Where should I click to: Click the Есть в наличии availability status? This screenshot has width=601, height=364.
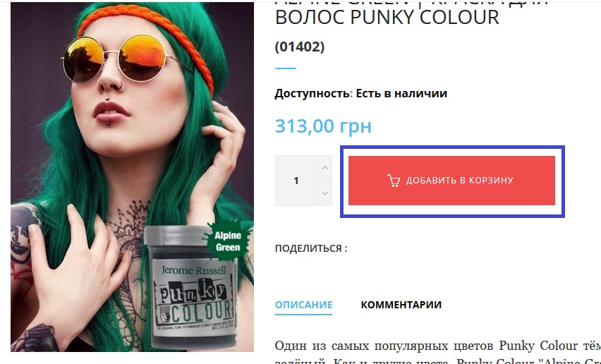(x=401, y=94)
